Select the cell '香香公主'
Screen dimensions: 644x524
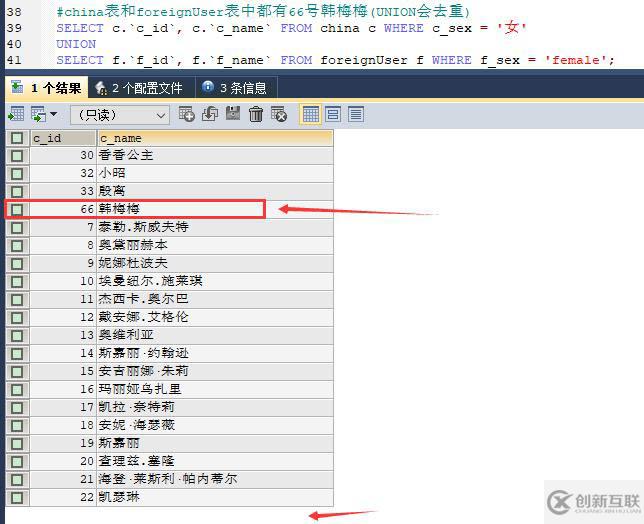coord(215,155)
